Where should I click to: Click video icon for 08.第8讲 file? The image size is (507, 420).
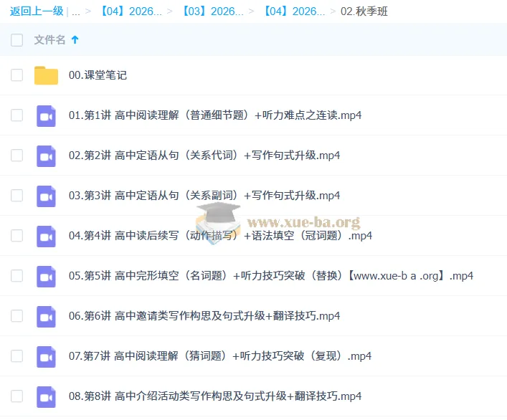46,396
